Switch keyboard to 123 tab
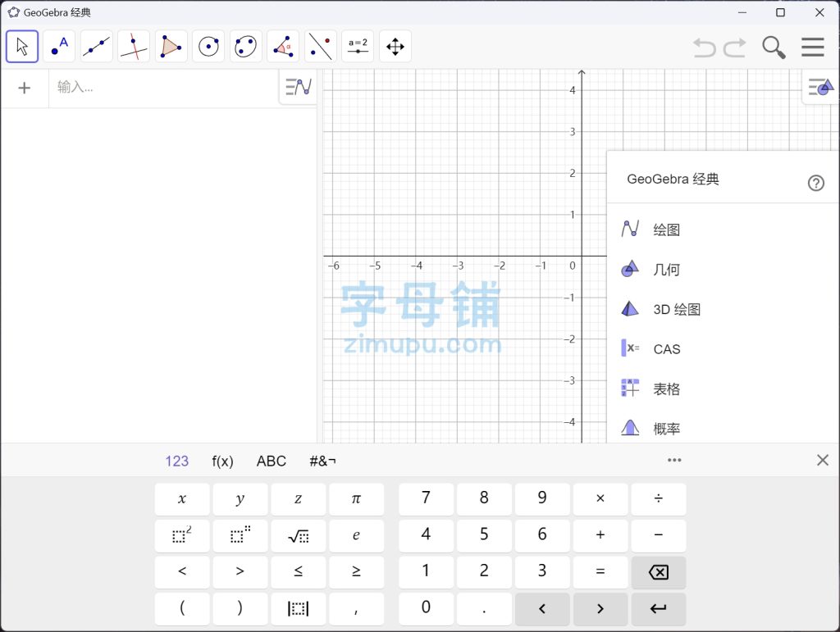Image resolution: width=840 pixels, height=632 pixels. pyautogui.click(x=177, y=461)
